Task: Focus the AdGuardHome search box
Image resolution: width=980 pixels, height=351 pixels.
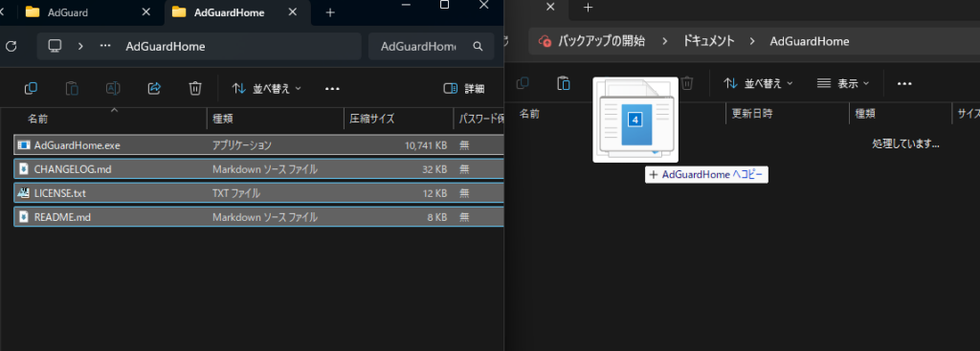Action: point(419,46)
